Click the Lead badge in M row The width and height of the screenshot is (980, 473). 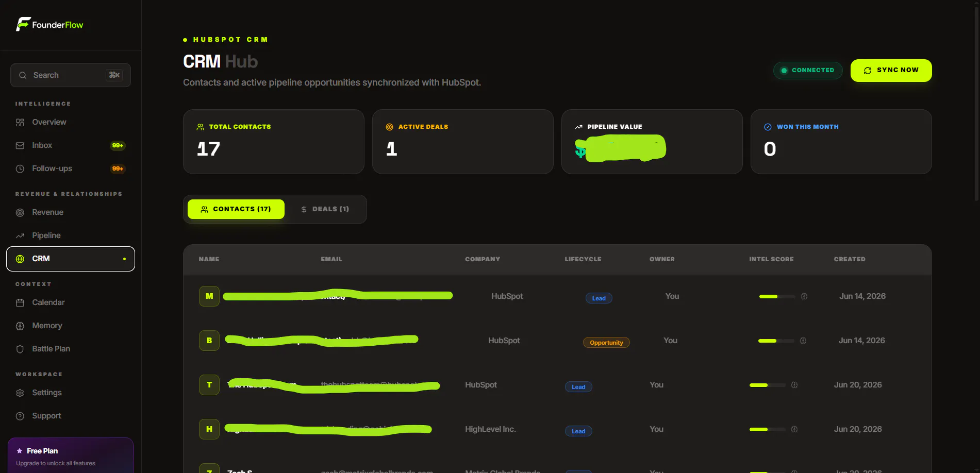pos(599,298)
